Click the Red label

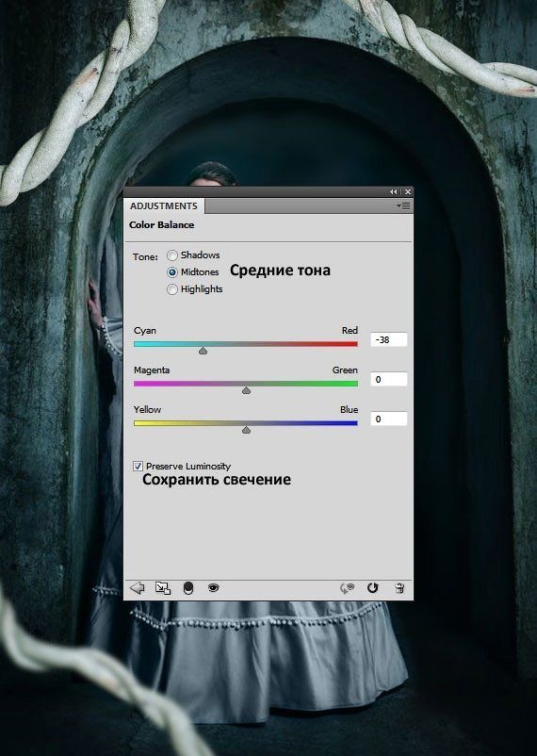point(350,330)
